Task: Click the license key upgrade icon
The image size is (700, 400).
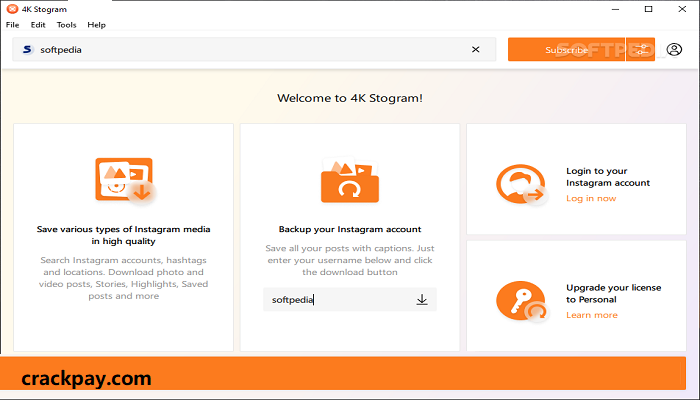Action: [x=521, y=301]
